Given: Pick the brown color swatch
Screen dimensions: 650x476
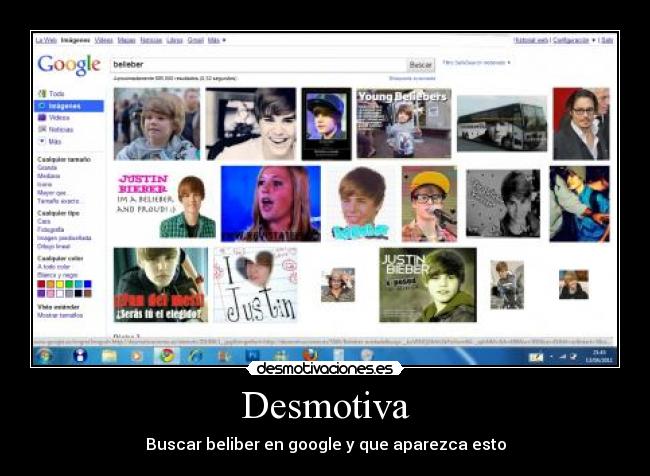Looking at the screenshot, I should tap(88, 294).
